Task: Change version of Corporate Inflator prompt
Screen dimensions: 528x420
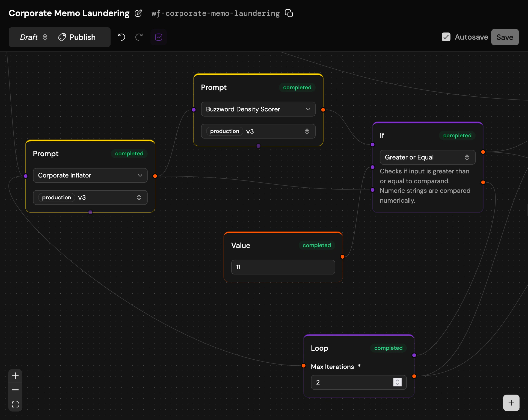Action: click(90, 197)
